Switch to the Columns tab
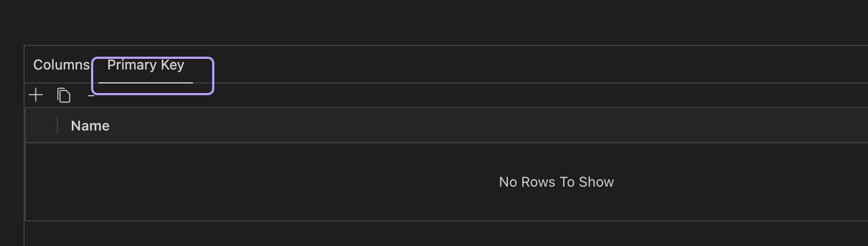This screenshot has width=868, height=246. pyautogui.click(x=61, y=65)
